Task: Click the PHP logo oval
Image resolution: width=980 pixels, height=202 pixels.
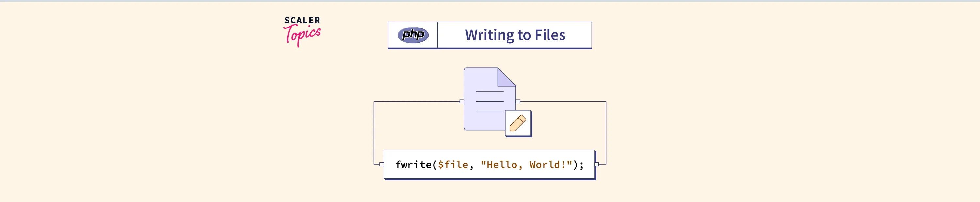Action: 413,35
